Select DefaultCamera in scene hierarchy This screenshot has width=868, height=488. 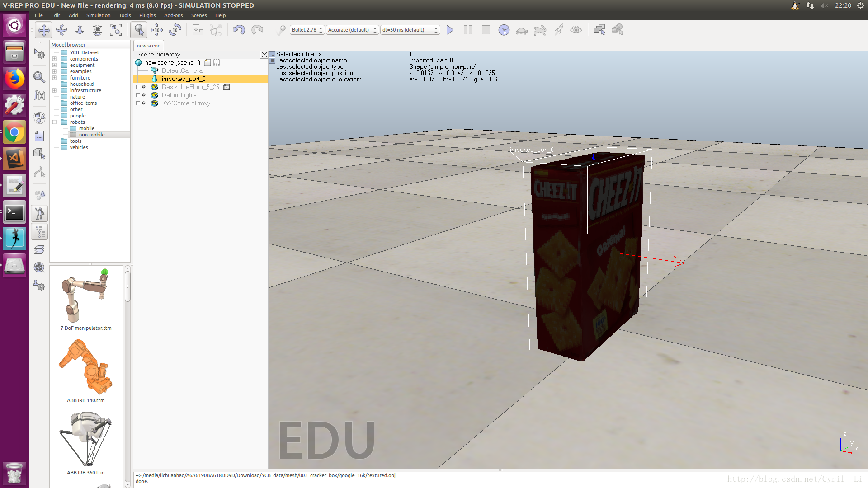click(182, 70)
